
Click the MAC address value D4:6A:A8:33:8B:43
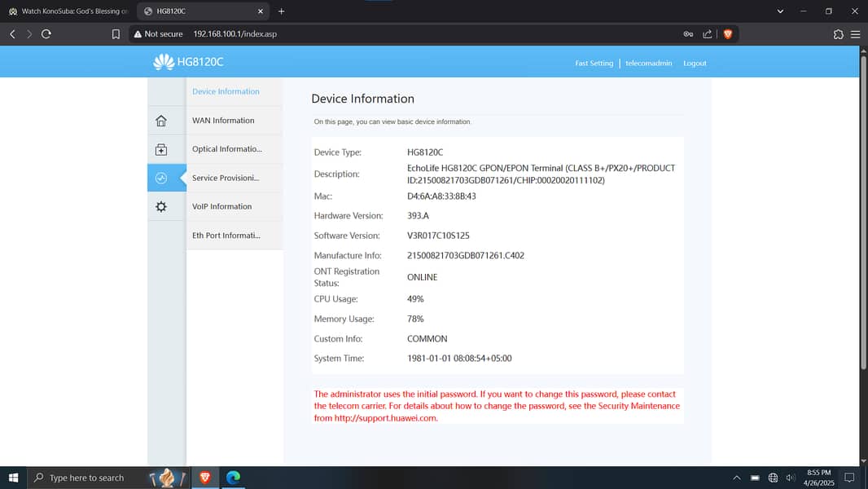click(x=441, y=196)
